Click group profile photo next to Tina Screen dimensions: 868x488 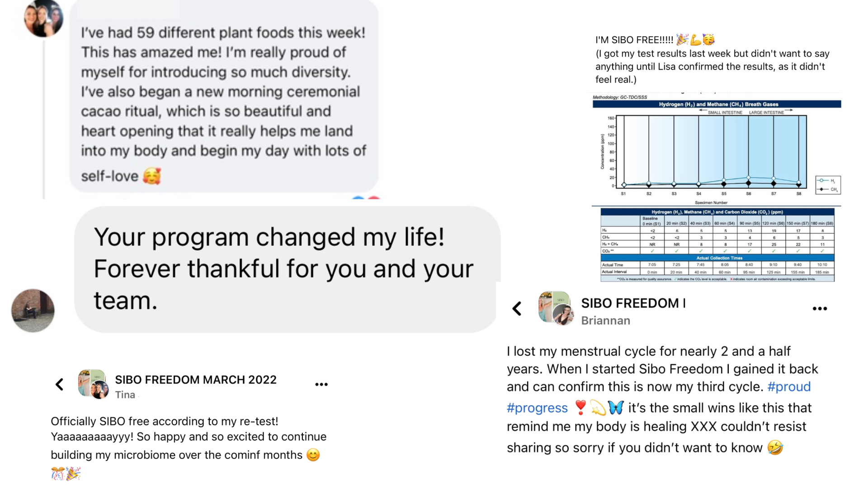(x=93, y=384)
